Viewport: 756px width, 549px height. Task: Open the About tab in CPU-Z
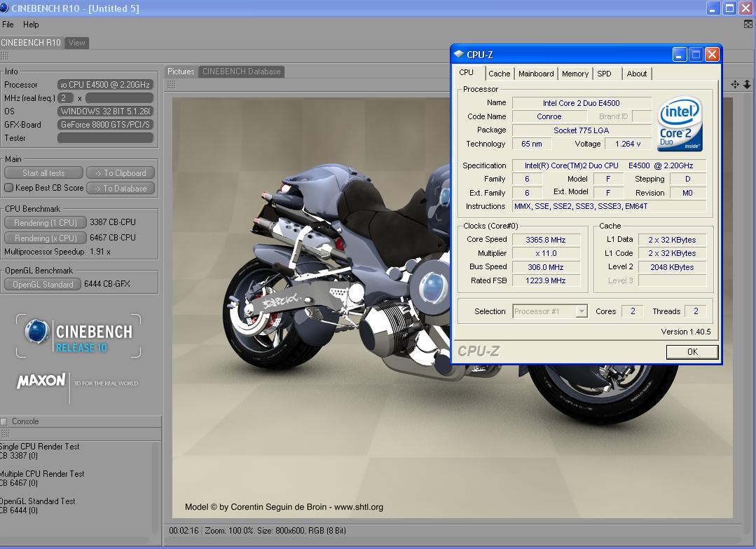(636, 74)
